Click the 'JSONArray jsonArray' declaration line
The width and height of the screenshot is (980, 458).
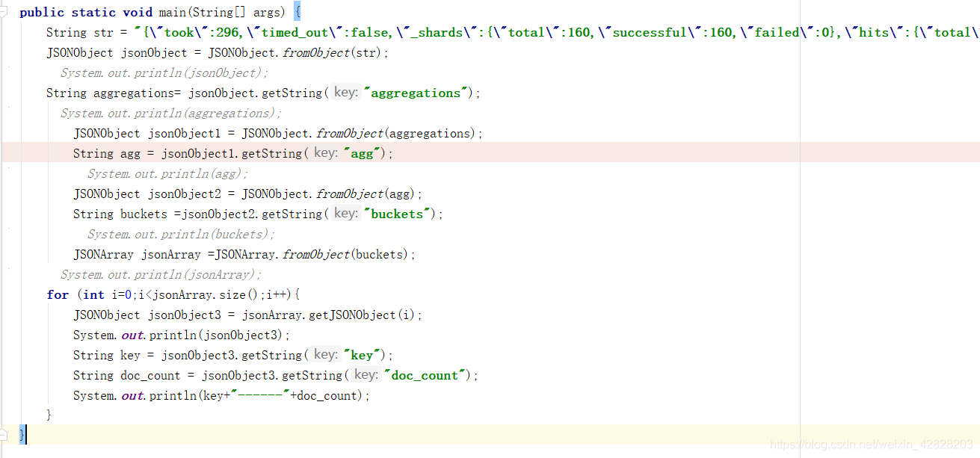[x=244, y=255]
